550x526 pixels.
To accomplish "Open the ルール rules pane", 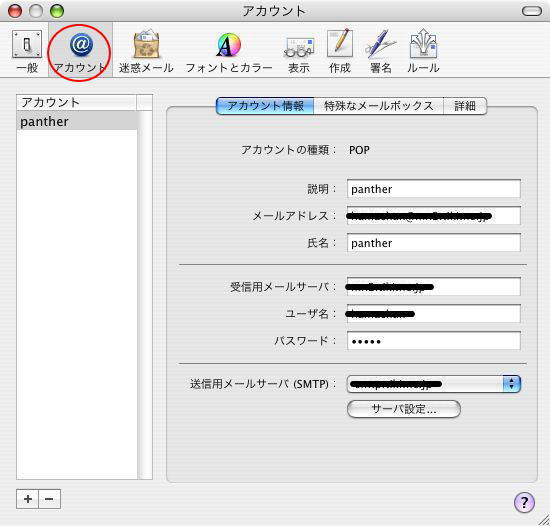I will point(423,51).
